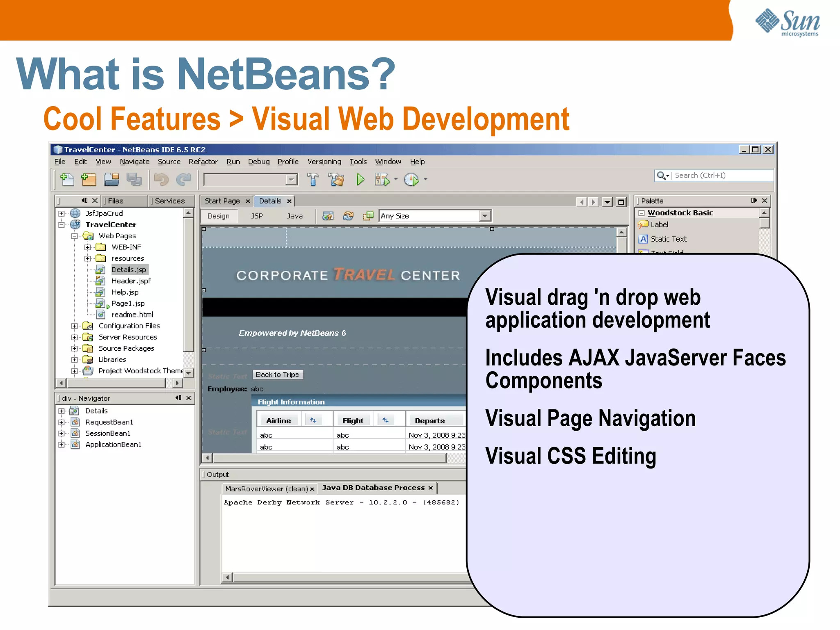Switch to the Java view toggle
The width and height of the screenshot is (840, 630).
(x=294, y=216)
